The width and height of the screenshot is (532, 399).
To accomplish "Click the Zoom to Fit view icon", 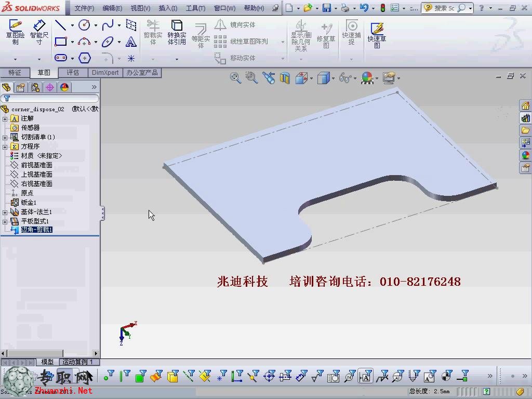I will [x=235, y=78].
